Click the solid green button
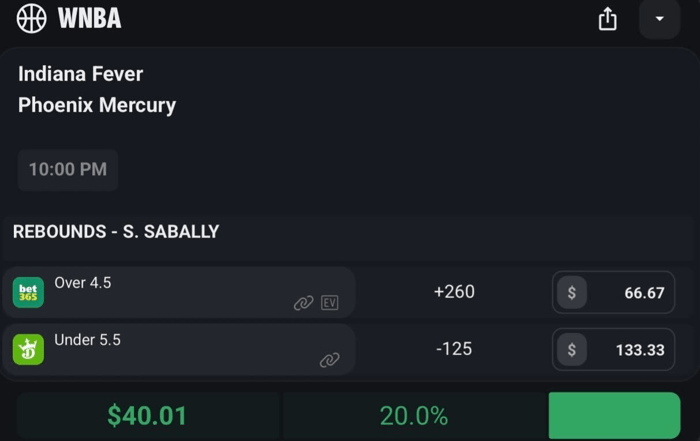 [x=614, y=415]
